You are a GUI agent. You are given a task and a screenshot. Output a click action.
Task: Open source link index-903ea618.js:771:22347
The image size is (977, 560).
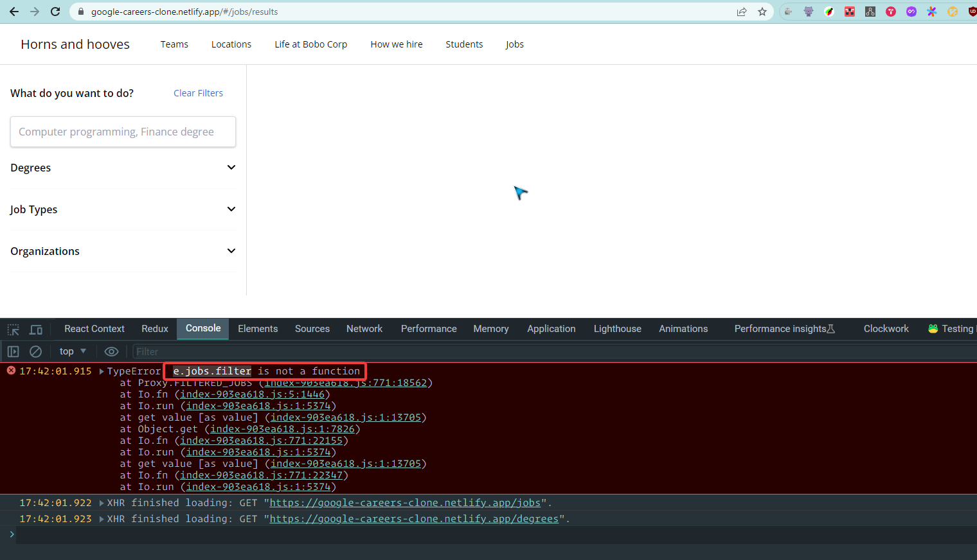coord(262,475)
